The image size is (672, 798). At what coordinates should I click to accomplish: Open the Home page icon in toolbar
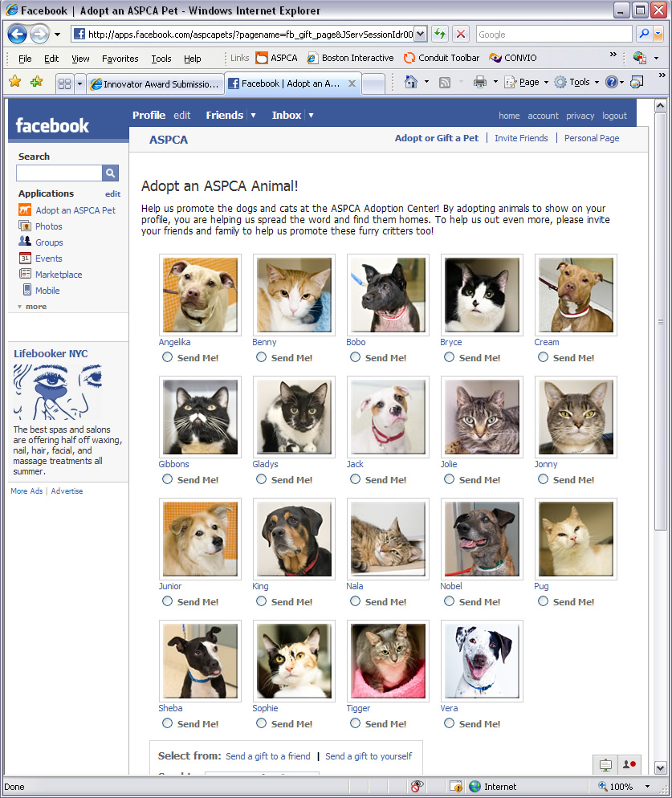(411, 82)
